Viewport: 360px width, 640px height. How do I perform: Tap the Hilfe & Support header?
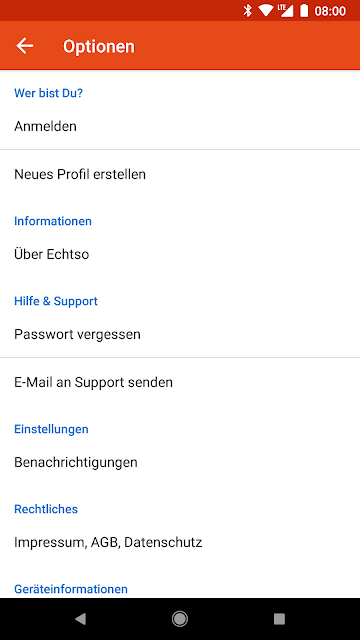click(56, 301)
